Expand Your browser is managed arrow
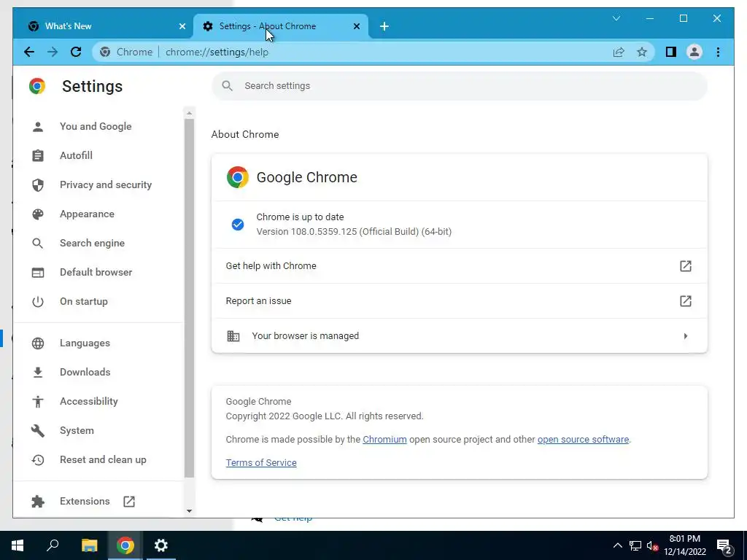Viewport: 747px width, 560px height. [x=686, y=335]
